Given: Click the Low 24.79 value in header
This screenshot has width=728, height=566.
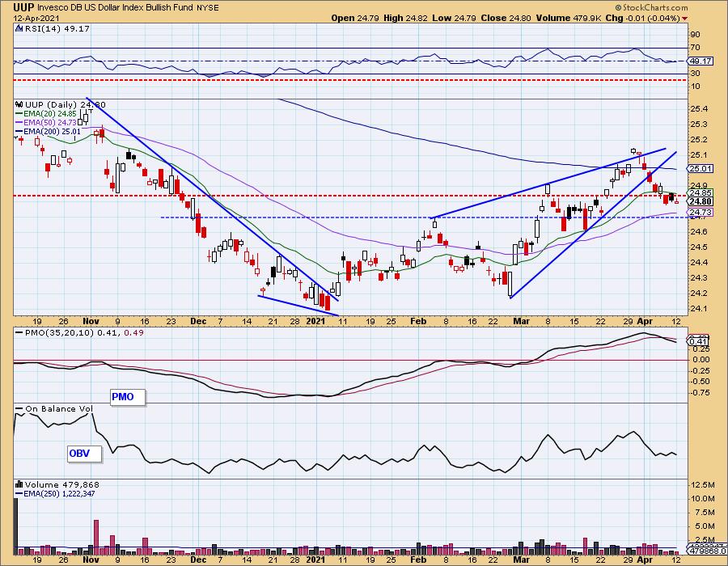Looking at the screenshot, I should click(454, 18).
